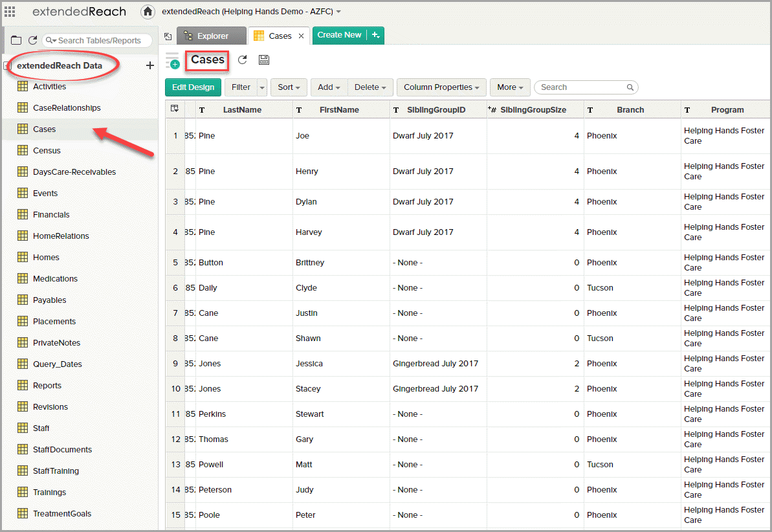Click the Create New button

tap(341, 36)
